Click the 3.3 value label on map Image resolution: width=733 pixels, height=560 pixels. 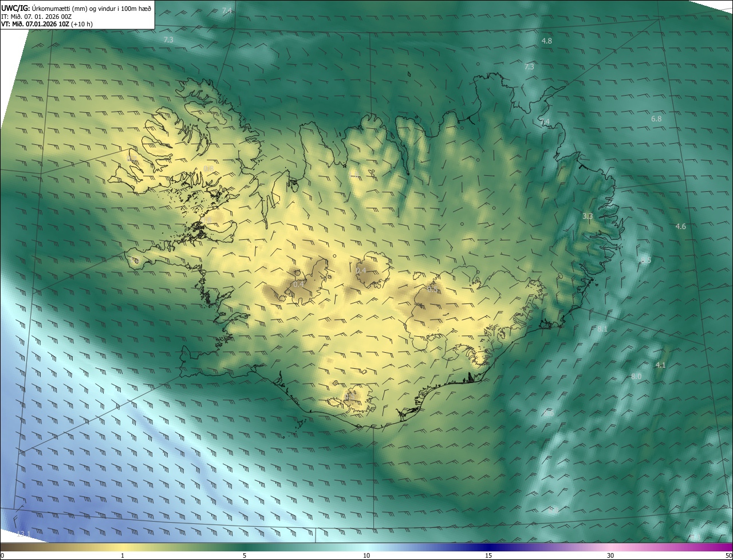[587, 216]
